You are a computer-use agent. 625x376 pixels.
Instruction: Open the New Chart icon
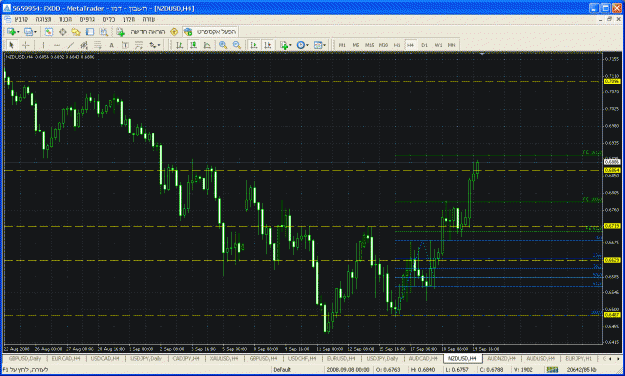pos(11,31)
